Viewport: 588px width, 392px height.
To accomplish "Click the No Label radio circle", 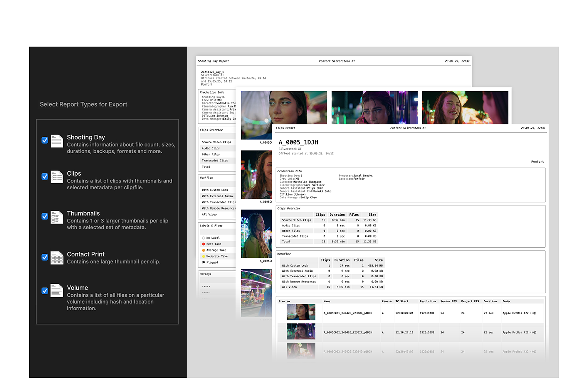I will (x=203, y=238).
